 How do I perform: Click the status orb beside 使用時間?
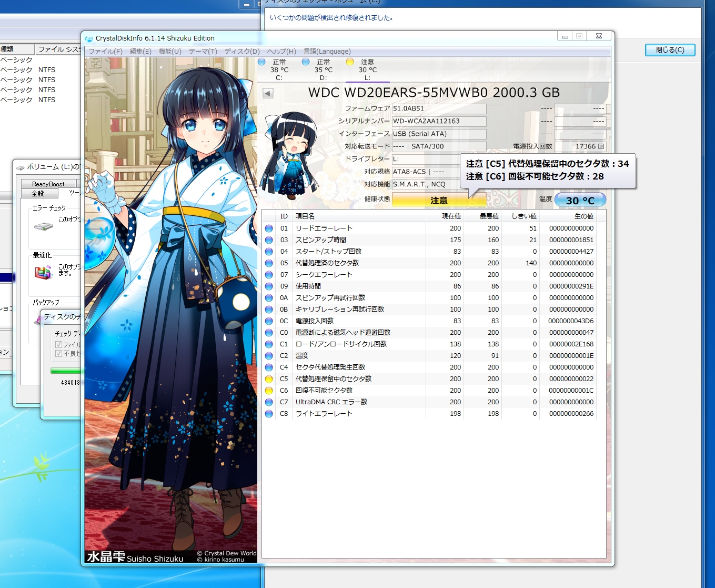[x=269, y=286]
